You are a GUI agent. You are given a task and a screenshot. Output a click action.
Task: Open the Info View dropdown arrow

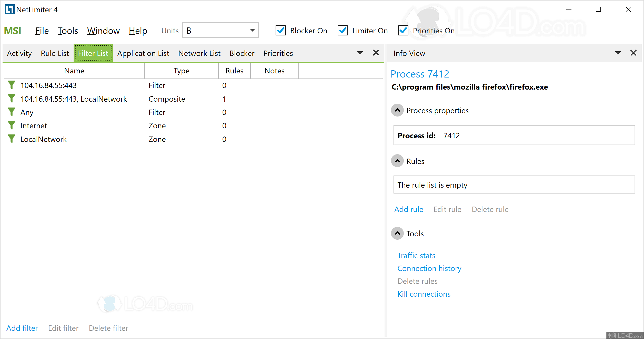pyautogui.click(x=618, y=53)
